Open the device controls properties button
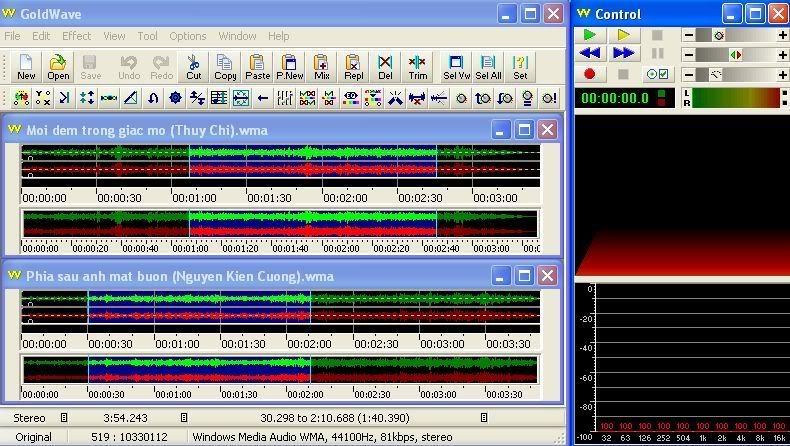This screenshot has width=790, height=446. click(657, 74)
